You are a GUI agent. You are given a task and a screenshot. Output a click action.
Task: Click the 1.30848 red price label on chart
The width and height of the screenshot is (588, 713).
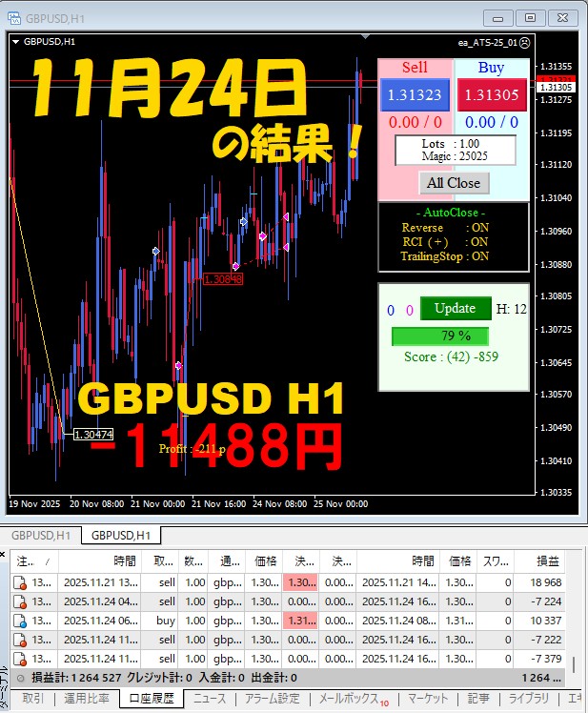tap(223, 279)
